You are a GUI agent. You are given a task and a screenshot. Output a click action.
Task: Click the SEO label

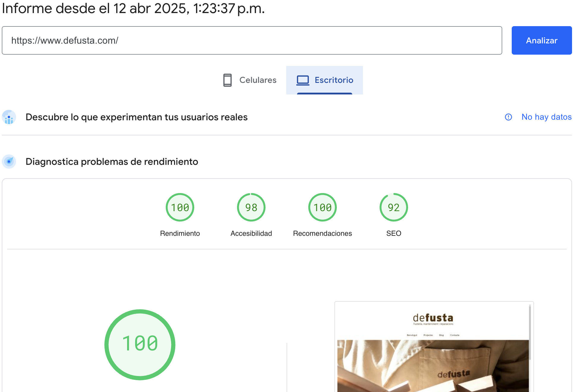[x=394, y=233]
